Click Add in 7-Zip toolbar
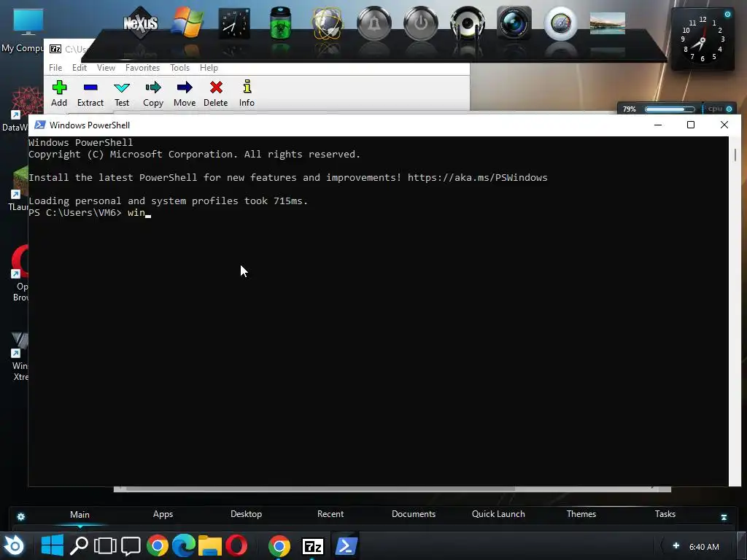The height and width of the screenshot is (560, 747). (59, 94)
